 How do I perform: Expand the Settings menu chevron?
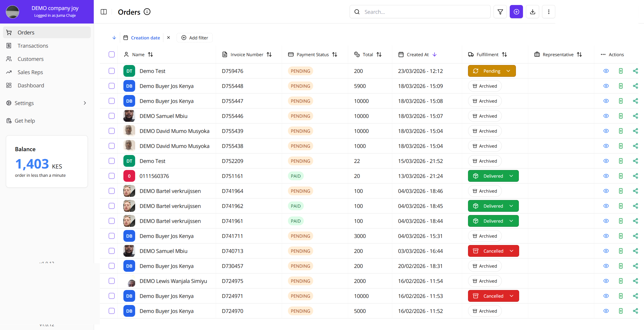[x=85, y=103]
